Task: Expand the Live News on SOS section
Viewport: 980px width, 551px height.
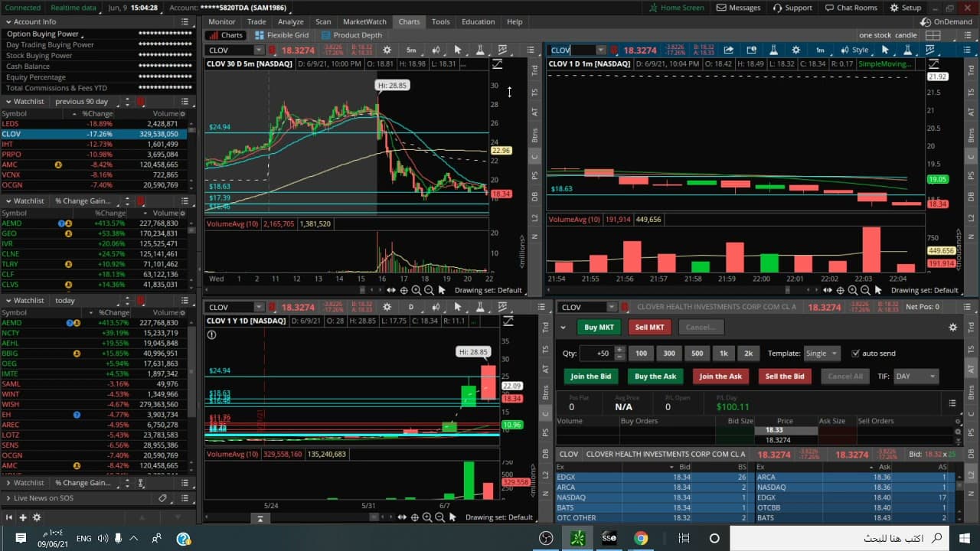Action: click(8, 498)
